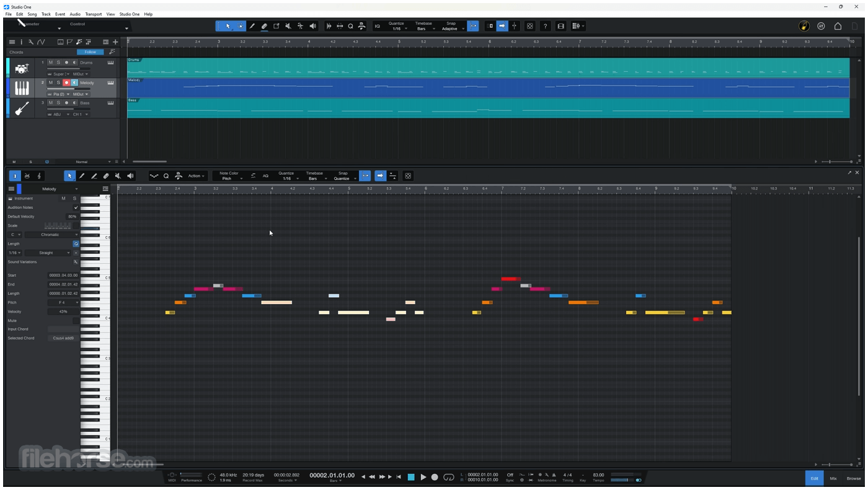Viewport: 868px width, 490px height.
Task: Click the video filmstrip icon in the toolbar
Action: click(560, 26)
